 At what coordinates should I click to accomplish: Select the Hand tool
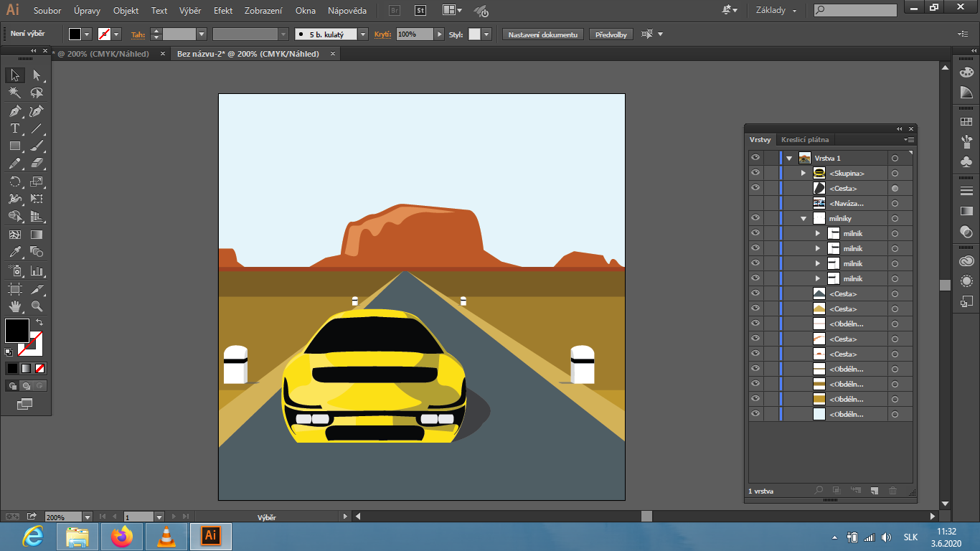tap(14, 306)
